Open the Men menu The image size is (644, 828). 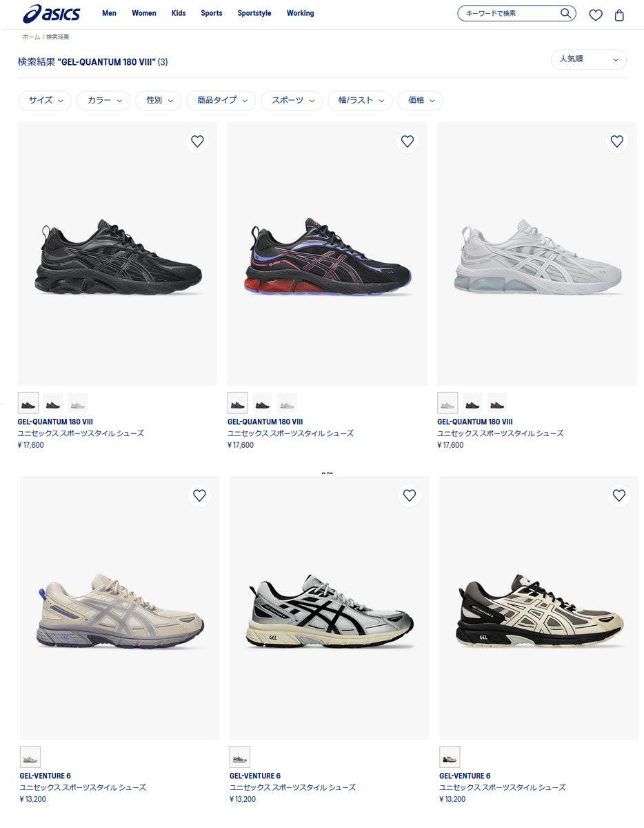click(109, 13)
